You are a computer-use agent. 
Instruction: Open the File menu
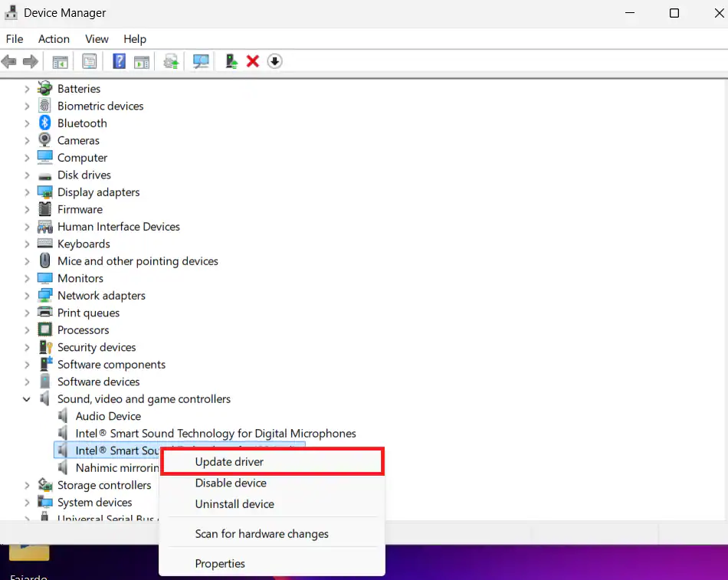[x=15, y=39]
